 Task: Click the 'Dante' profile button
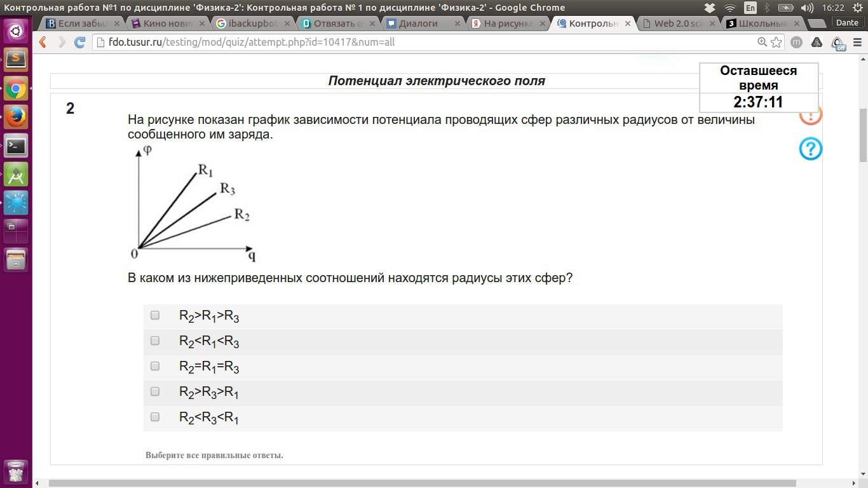coord(847,23)
